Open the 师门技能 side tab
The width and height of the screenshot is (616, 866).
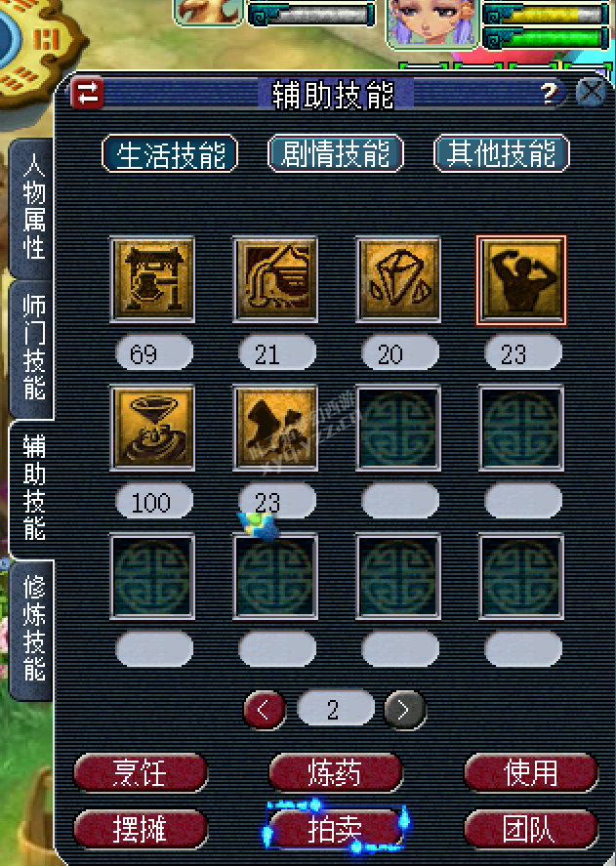coord(32,349)
